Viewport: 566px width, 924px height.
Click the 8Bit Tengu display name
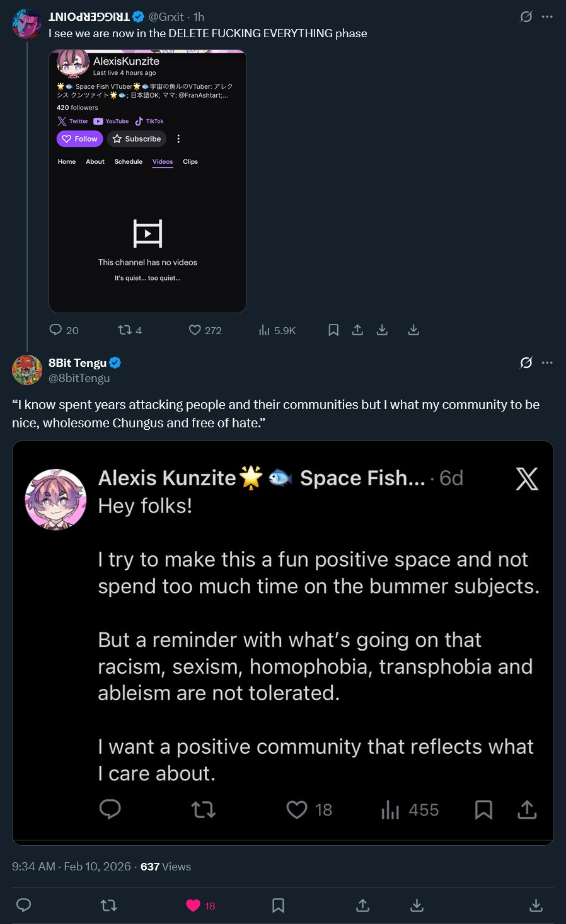click(77, 362)
